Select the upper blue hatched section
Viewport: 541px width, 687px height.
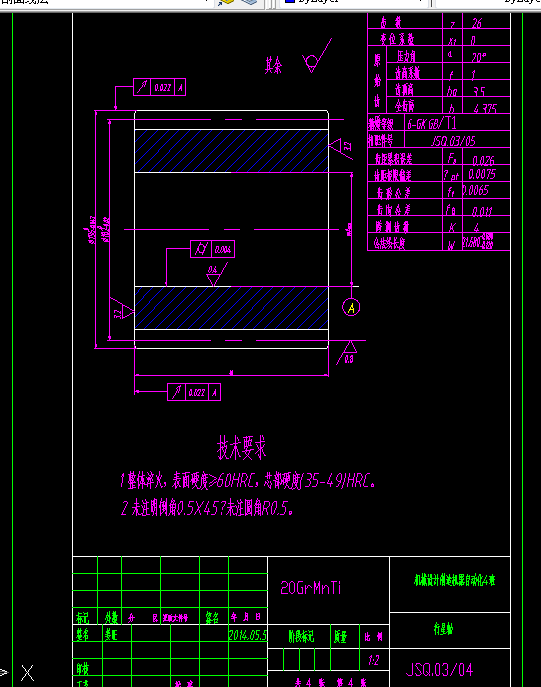[x=231, y=151]
